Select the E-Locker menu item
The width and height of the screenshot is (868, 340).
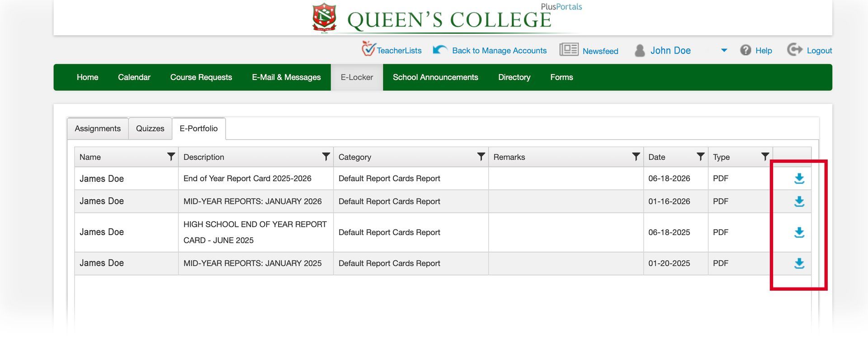point(357,77)
